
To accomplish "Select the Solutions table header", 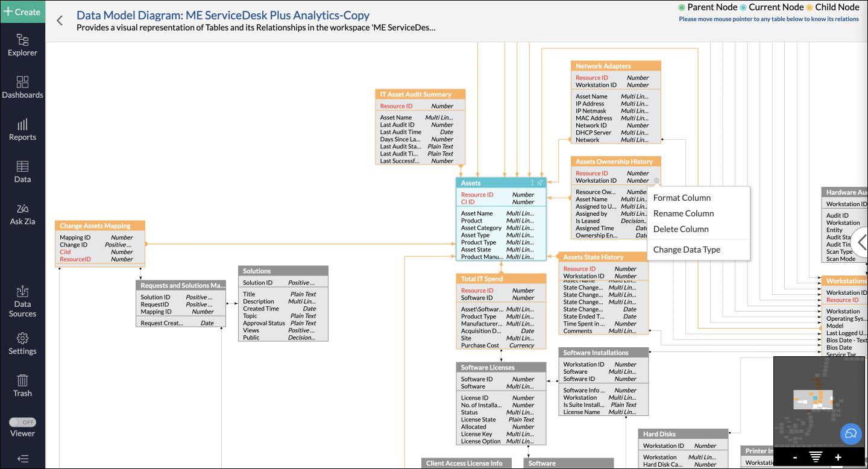I will point(283,271).
